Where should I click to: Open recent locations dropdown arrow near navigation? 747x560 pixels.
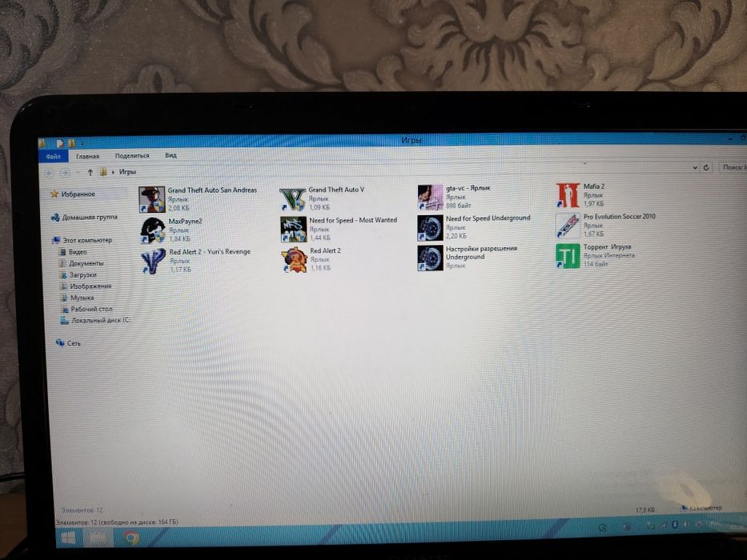click(x=78, y=172)
